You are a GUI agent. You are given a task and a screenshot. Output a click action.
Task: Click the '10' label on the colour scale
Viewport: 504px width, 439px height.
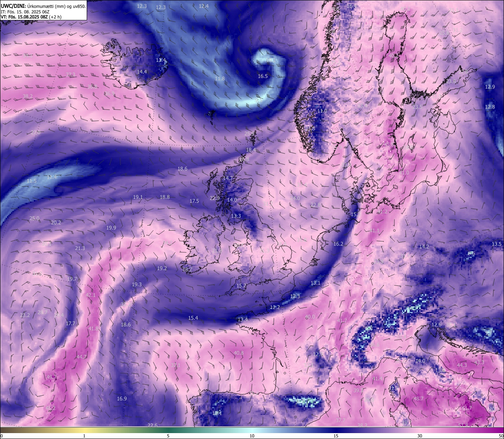tap(252, 436)
